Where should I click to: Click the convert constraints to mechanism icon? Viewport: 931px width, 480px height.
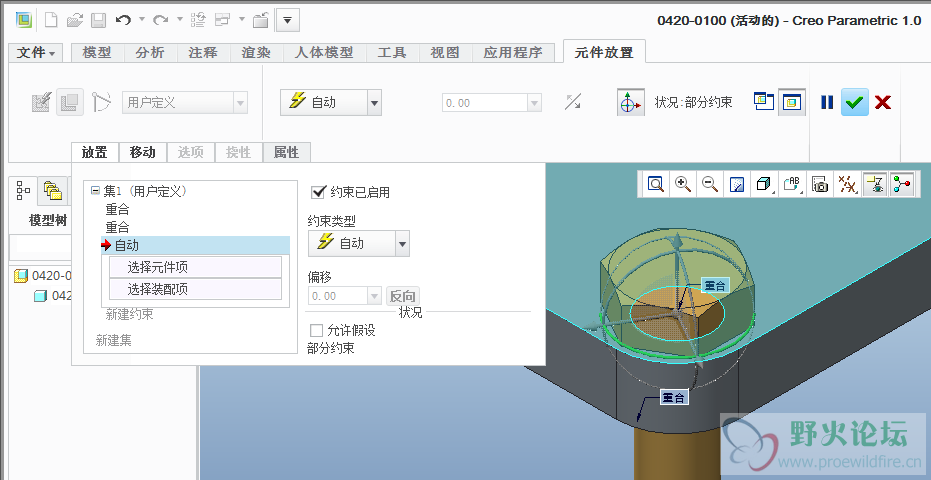pyautogui.click(x=102, y=102)
